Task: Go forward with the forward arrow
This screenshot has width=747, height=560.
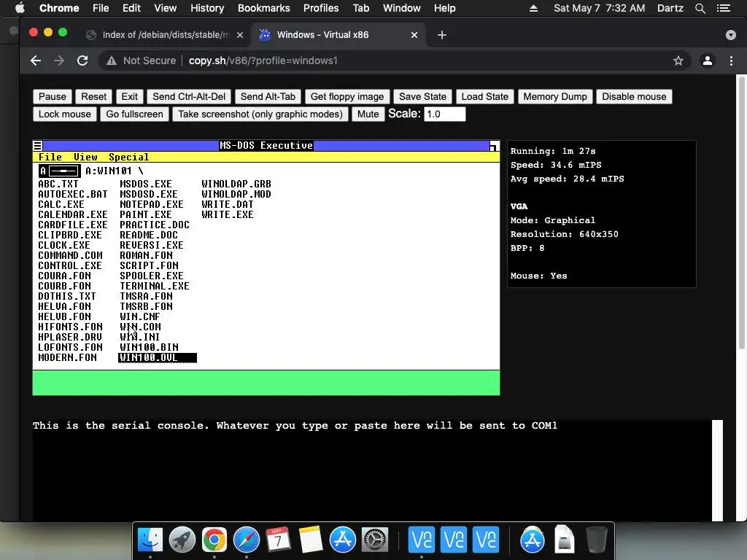Action: 59,61
